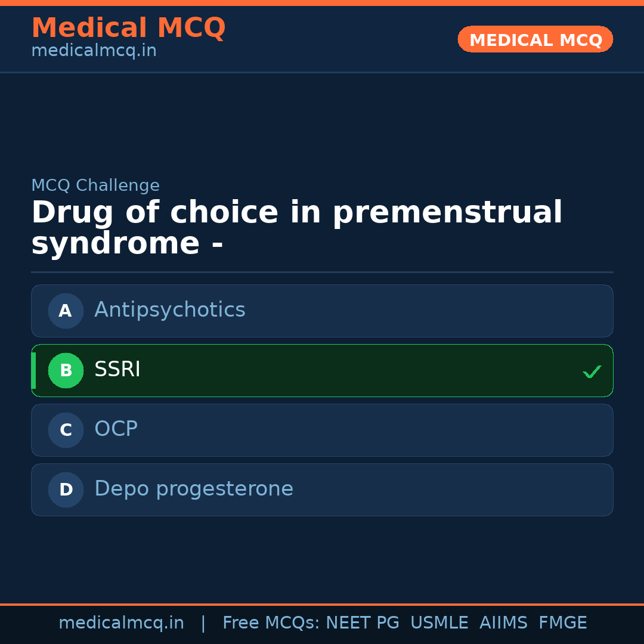Select the Depo progesterone answer text
The height and width of the screenshot is (644, 644).
click(193, 489)
